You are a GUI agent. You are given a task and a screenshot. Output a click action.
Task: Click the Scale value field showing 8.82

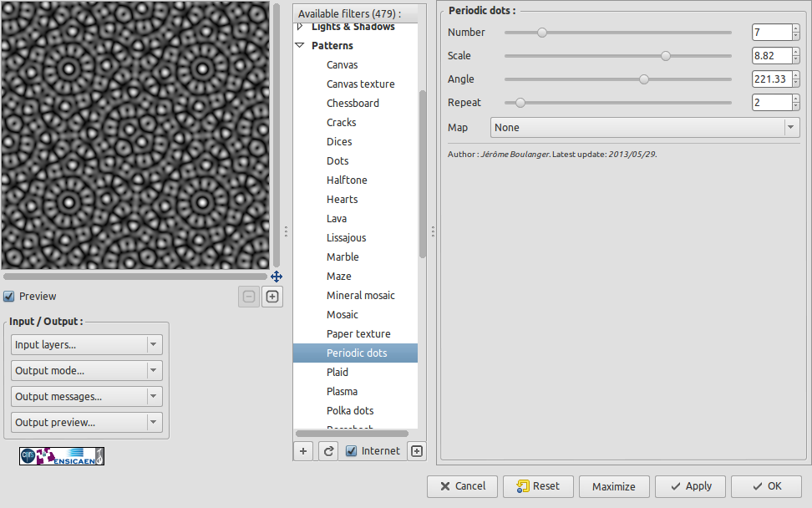(772, 55)
